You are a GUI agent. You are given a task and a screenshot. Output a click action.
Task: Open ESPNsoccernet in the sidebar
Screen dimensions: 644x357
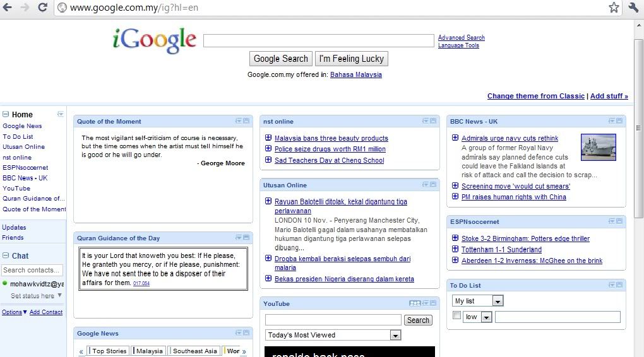coord(25,167)
